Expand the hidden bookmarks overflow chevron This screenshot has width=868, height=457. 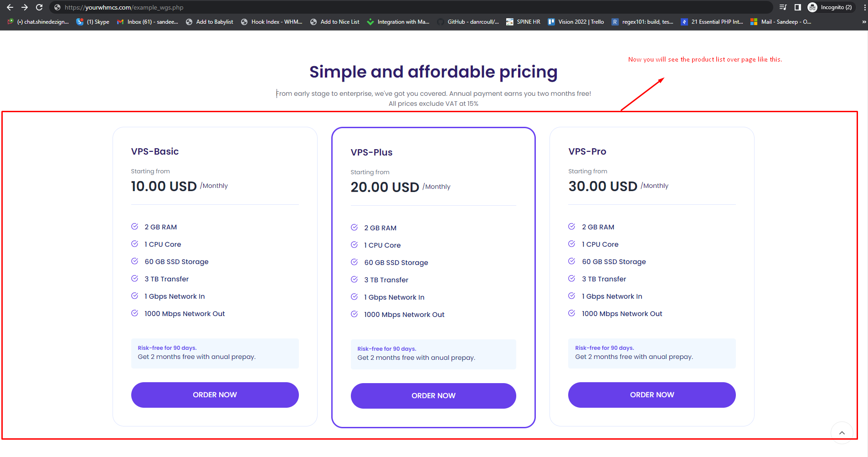(x=864, y=22)
